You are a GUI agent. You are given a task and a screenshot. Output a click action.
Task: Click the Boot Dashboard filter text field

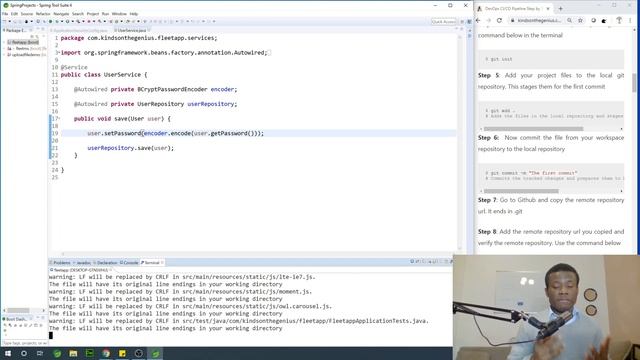click(x=24, y=343)
